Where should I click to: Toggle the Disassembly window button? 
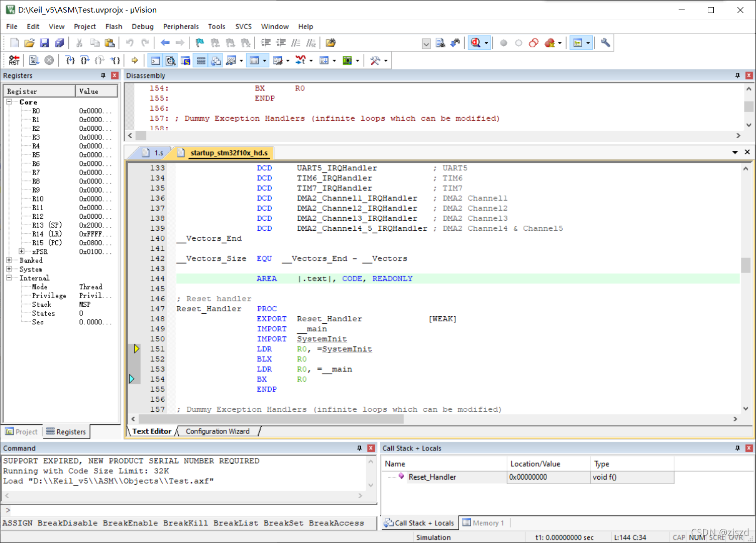click(171, 61)
